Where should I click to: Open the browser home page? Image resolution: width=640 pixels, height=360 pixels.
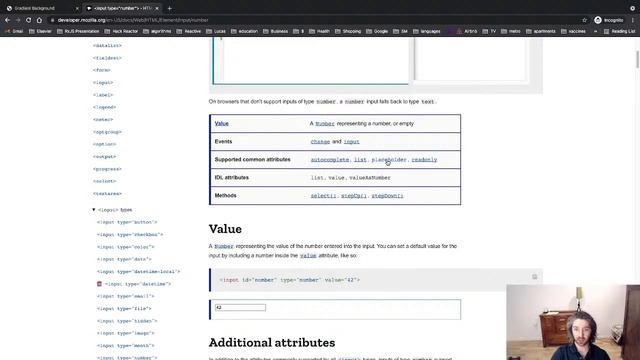pyautogui.click(x=39, y=20)
